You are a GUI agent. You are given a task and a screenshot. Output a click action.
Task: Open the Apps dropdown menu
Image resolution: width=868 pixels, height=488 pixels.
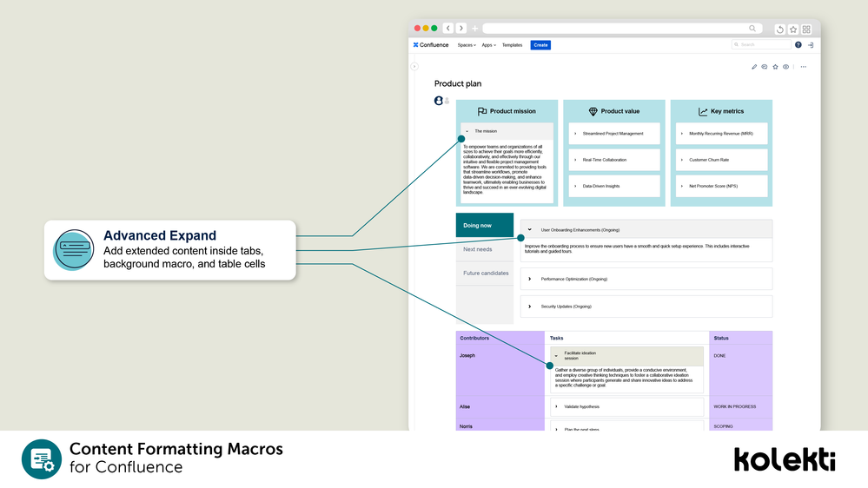pos(489,45)
